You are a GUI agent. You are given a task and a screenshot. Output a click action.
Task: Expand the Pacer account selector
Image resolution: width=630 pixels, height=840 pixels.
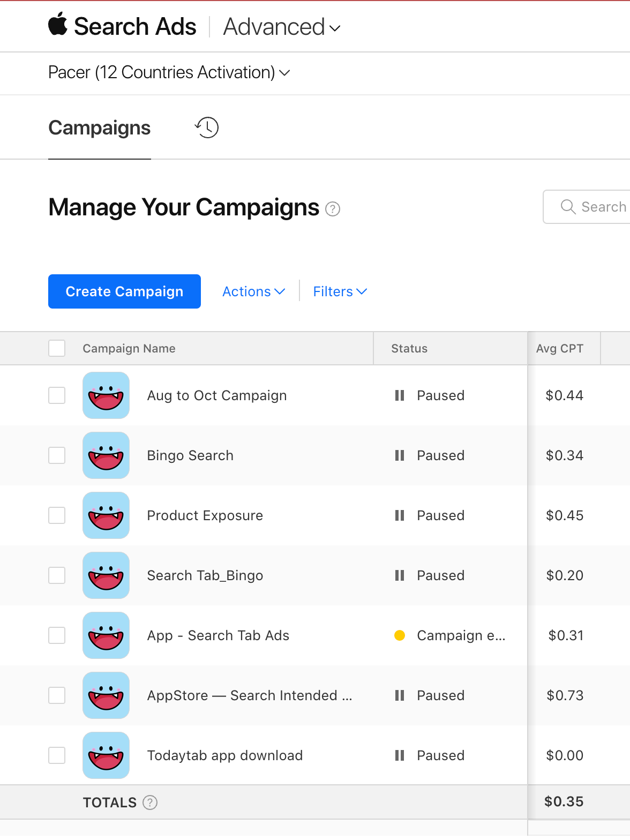click(x=169, y=72)
